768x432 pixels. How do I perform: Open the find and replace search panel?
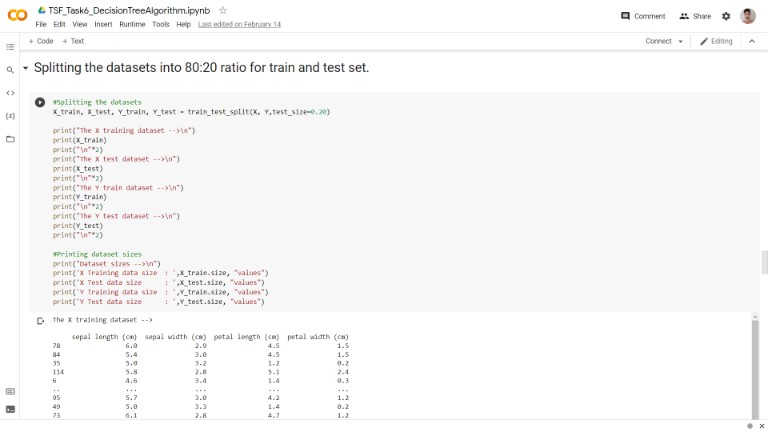10,70
